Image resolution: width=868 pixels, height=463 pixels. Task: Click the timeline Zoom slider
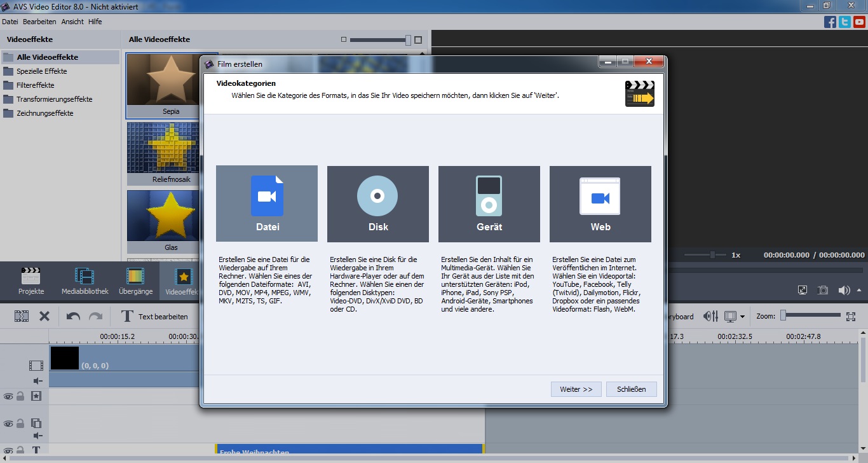811,315
